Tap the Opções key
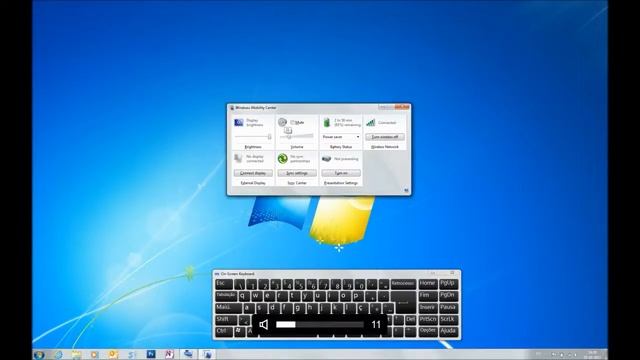This screenshot has height=360, width=640. point(427,331)
